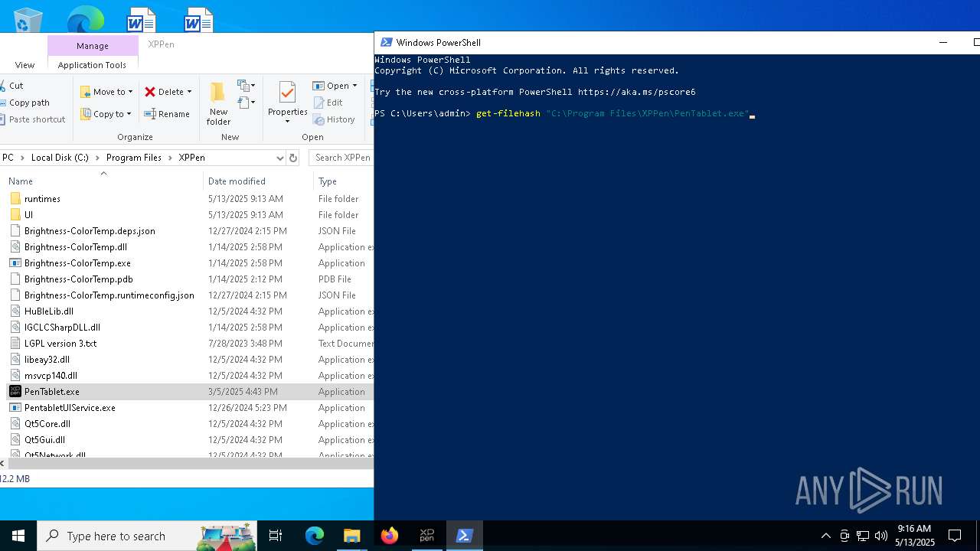Click Paste shortcut in the ribbon
Image resolution: width=980 pixels, height=551 pixels.
(33, 119)
